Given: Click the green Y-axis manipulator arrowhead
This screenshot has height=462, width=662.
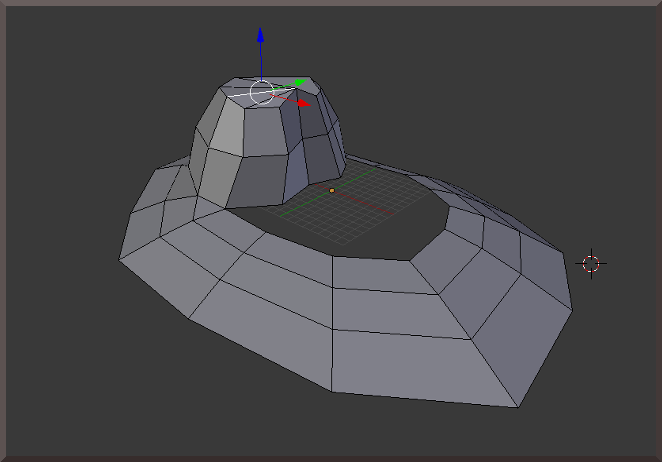Looking at the screenshot, I should (x=299, y=83).
